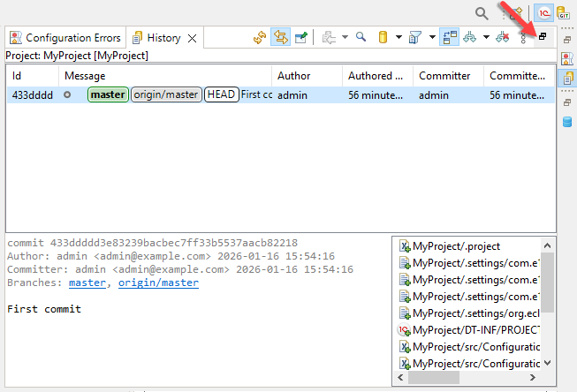Viewport: 577px width, 392px height.
Task: Click the yellow repository cylinder icon
Action: [x=383, y=37]
